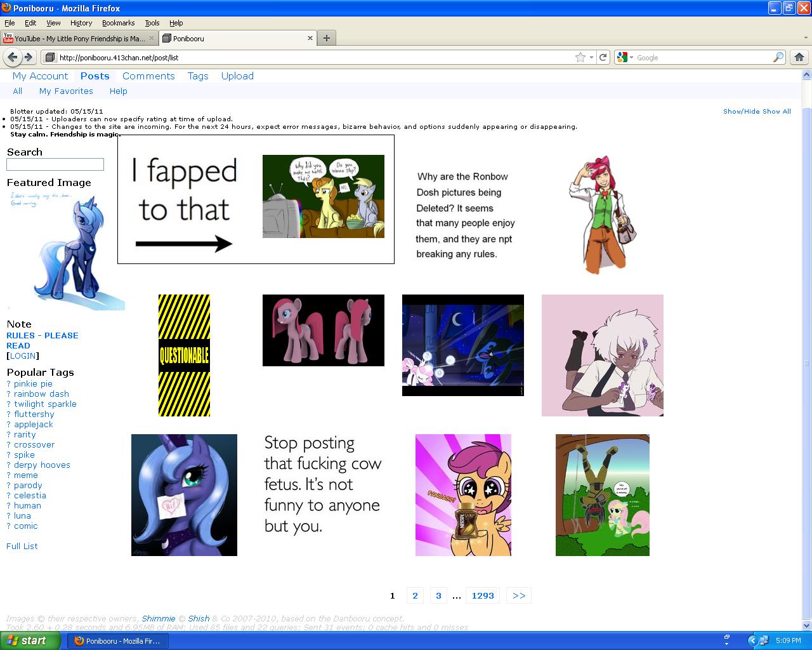This screenshot has width=812, height=650.
Task: Click the Firefox taskbar button for Ponibooru
Action: pos(118,640)
